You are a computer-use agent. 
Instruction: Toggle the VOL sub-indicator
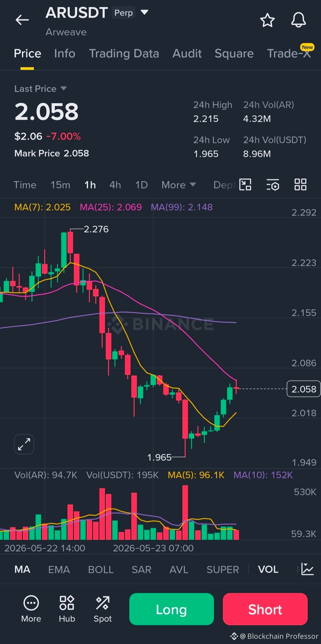[268, 570]
